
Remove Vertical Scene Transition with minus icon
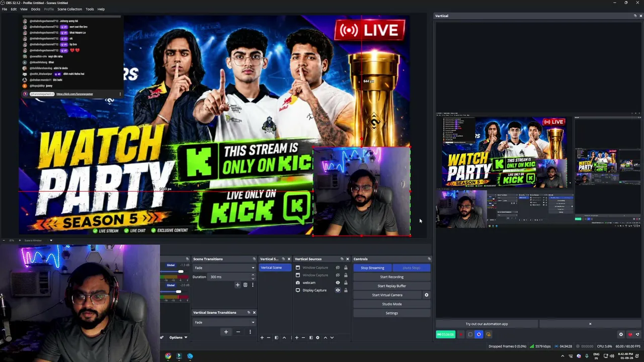click(x=238, y=332)
